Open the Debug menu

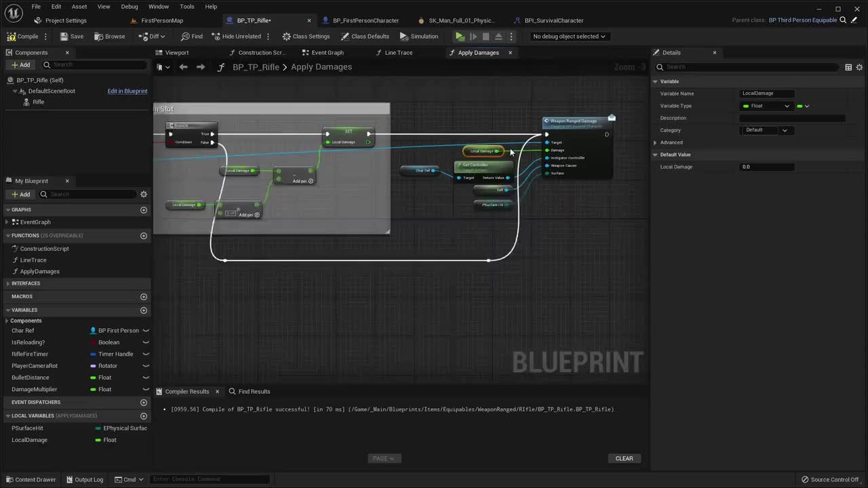pyautogui.click(x=130, y=7)
